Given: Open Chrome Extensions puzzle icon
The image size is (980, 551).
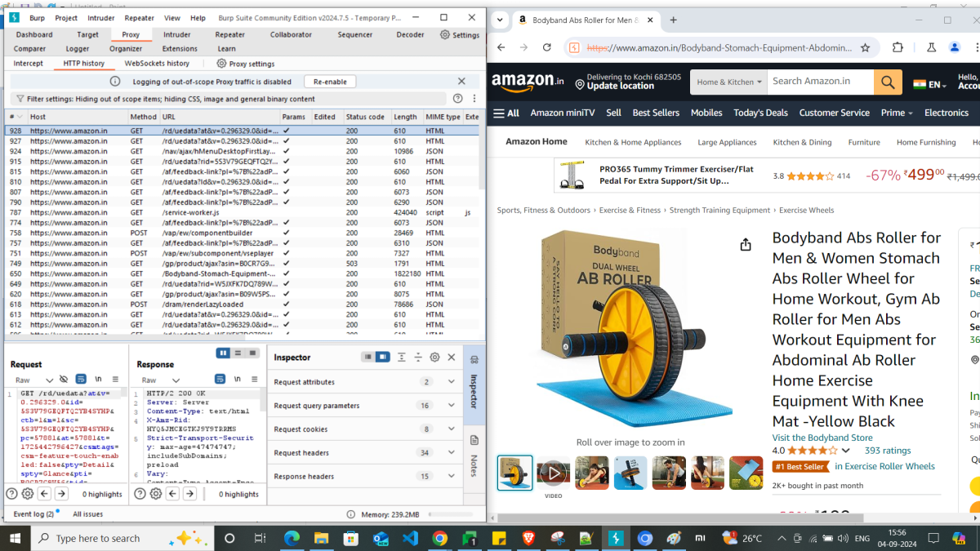Looking at the screenshot, I should (898, 47).
